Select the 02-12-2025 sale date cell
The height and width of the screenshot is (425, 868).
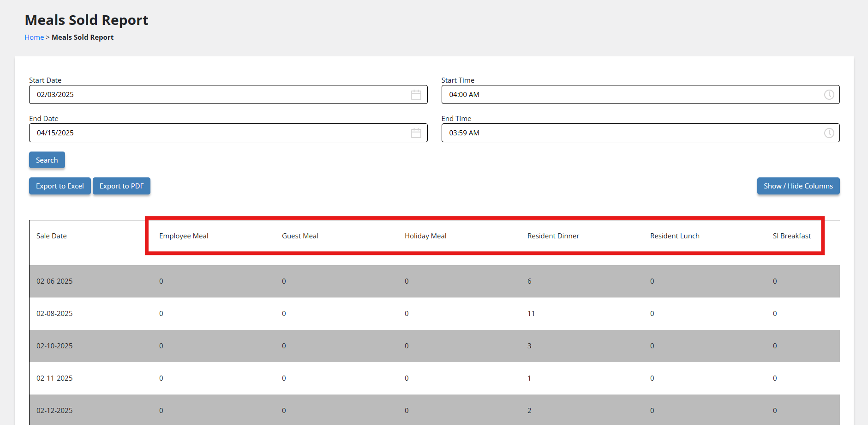point(54,411)
